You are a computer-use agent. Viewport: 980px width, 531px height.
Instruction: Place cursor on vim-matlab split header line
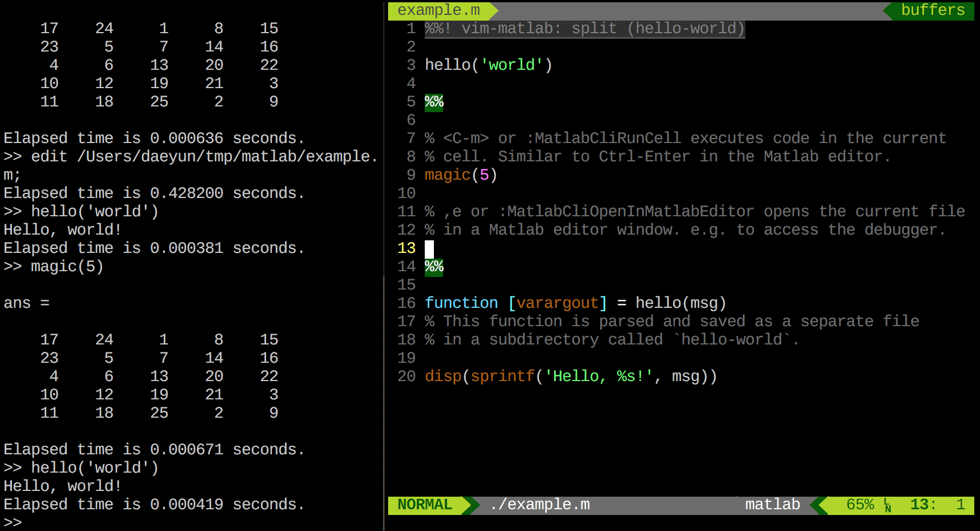tap(584, 29)
